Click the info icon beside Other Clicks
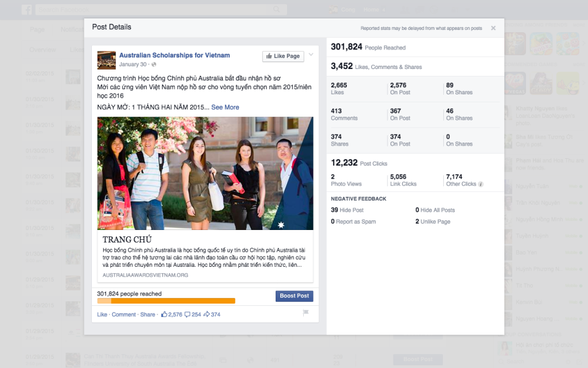Image resolution: width=588 pixels, height=368 pixels. tap(481, 184)
